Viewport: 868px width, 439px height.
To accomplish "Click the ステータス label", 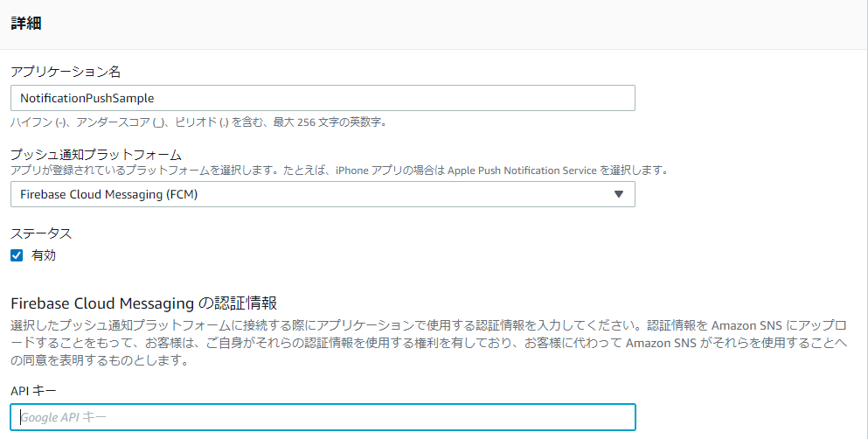I will click(x=41, y=233).
